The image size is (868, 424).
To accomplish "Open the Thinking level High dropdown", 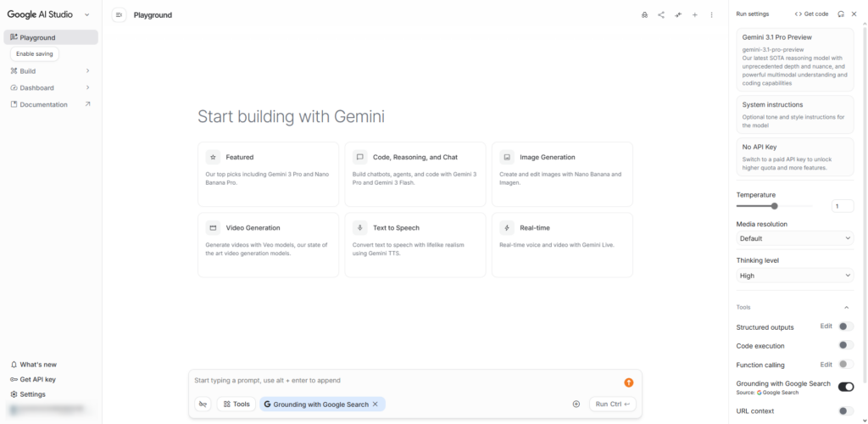I will pyautogui.click(x=795, y=275).
